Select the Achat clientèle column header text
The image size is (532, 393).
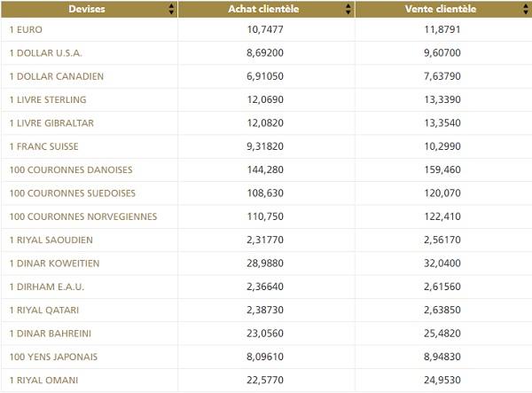(265, 10)
